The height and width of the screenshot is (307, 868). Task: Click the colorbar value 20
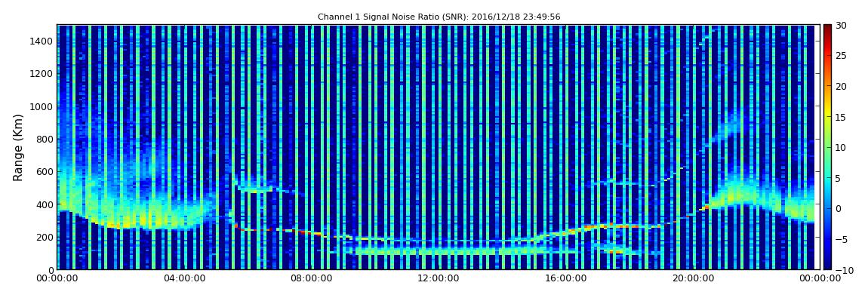click(842, 86)
